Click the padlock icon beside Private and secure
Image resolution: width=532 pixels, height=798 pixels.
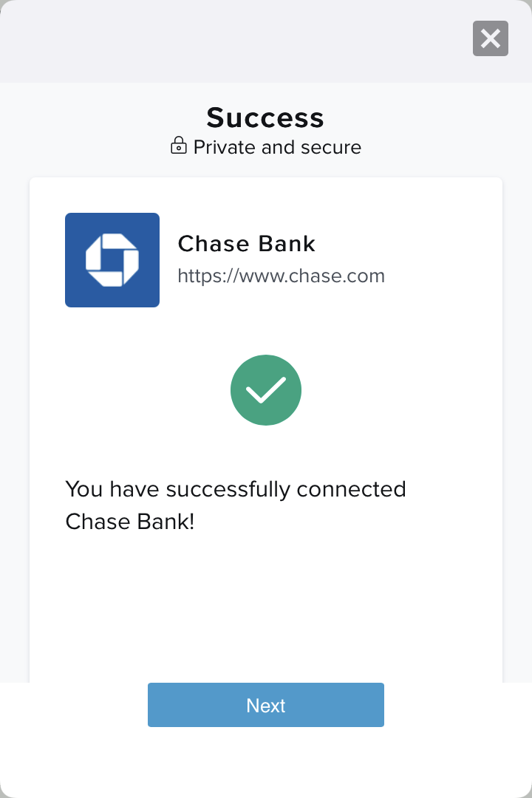[178, 146]
